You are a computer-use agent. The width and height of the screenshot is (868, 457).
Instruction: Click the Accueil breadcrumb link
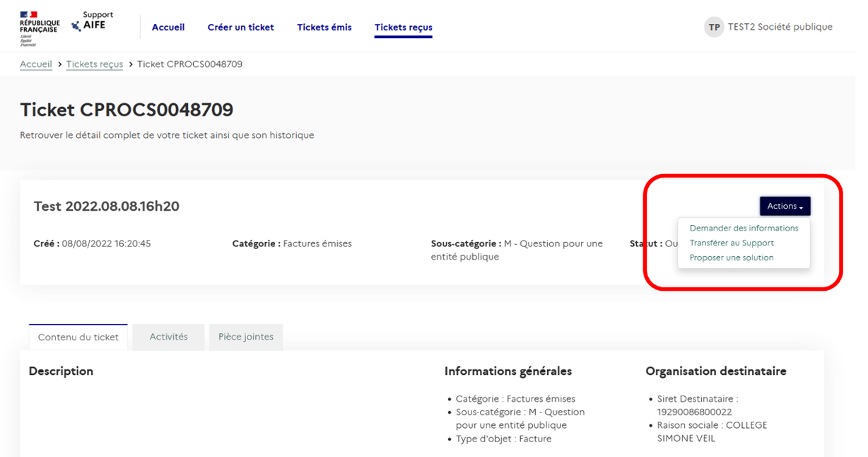point(35,64)
